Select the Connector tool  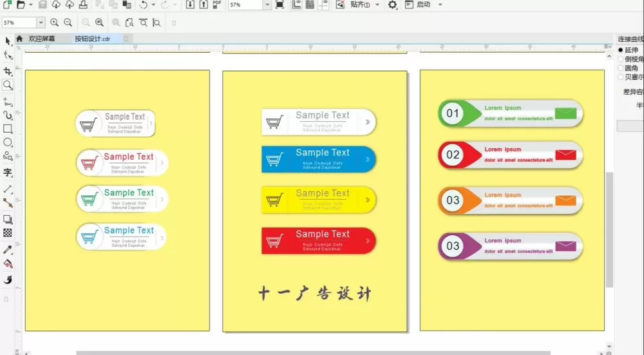tap(8, 202)
